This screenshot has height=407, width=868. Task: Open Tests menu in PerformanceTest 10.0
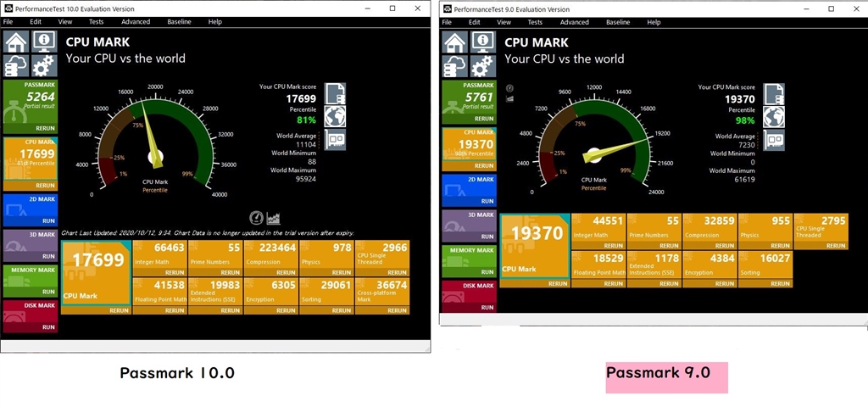(x=97, y=21)
